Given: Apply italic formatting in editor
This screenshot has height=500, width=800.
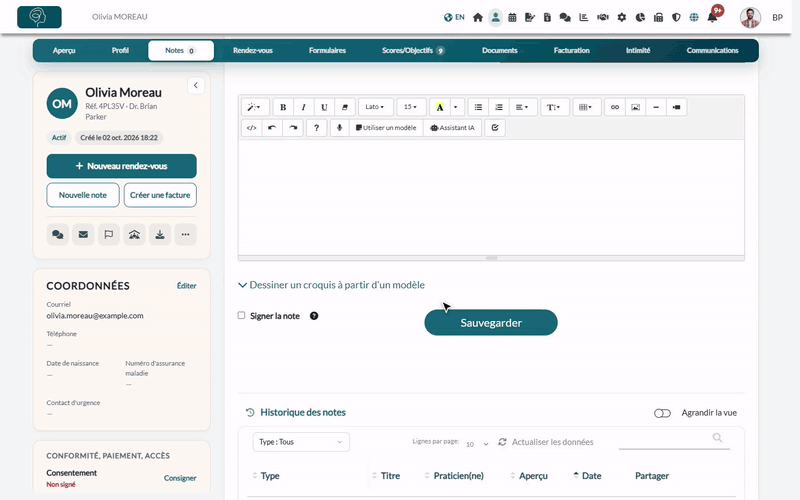Looking at the screenshot, I should (304, 107).
